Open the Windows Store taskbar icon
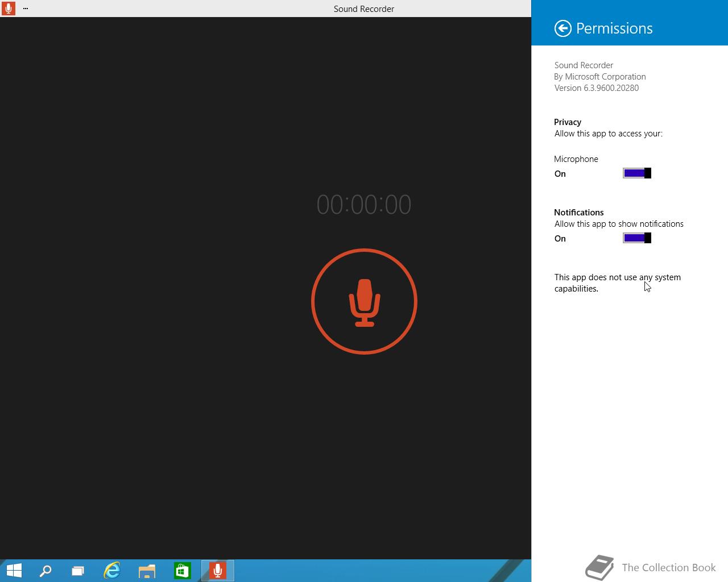The height and width of the screenshot is (582, 728). [x=182, y=570]
